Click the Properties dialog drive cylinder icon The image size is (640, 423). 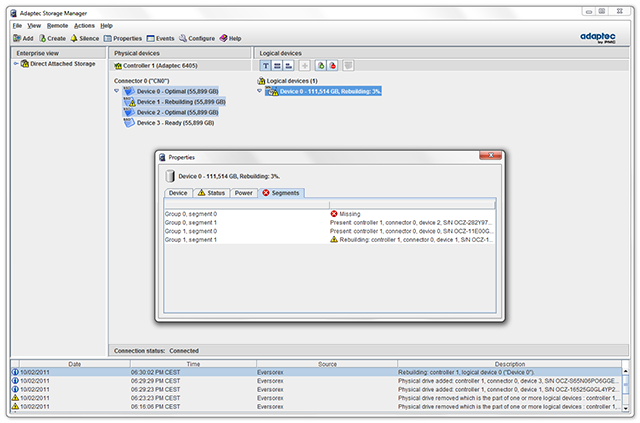tap(170, 176)
